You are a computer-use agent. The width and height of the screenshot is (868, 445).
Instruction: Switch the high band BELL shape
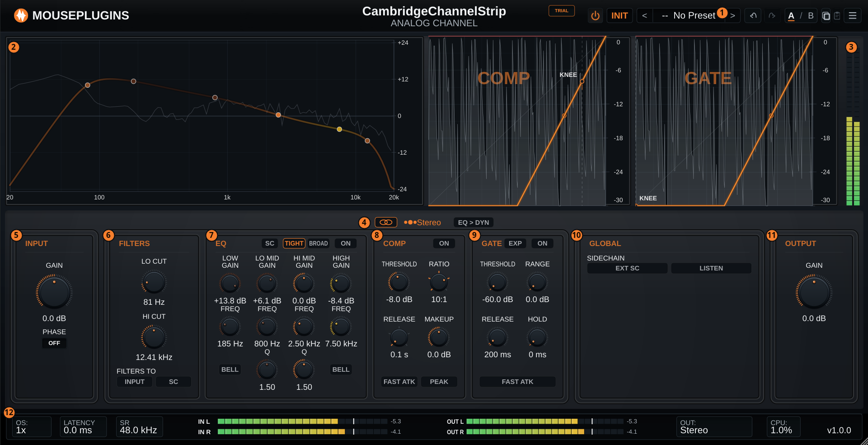click(341, 369)
